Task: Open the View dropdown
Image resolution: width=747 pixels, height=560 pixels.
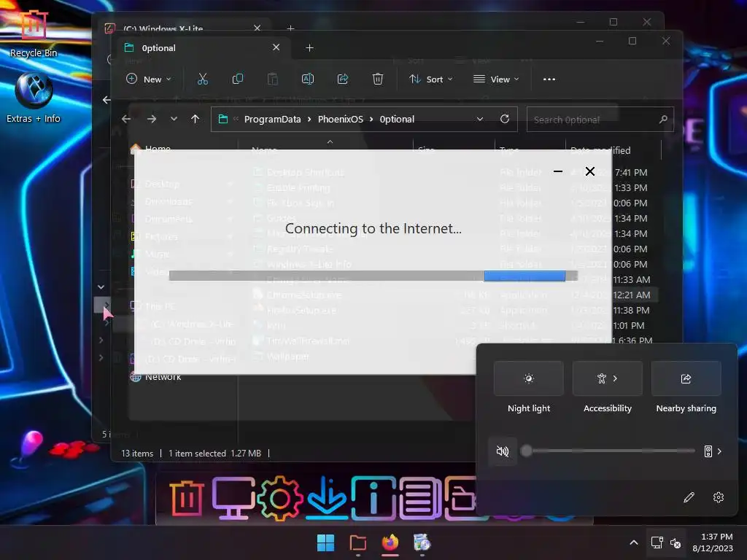Action: 496,79
